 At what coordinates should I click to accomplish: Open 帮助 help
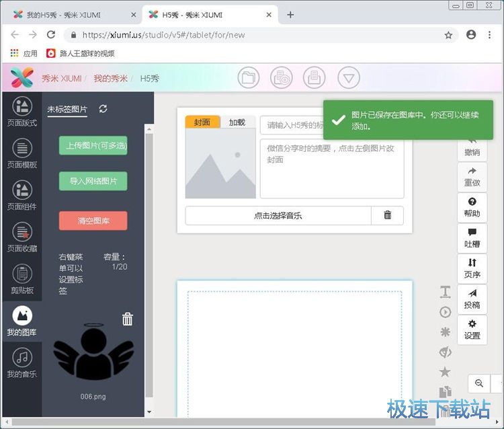click(x=472, y=207)
